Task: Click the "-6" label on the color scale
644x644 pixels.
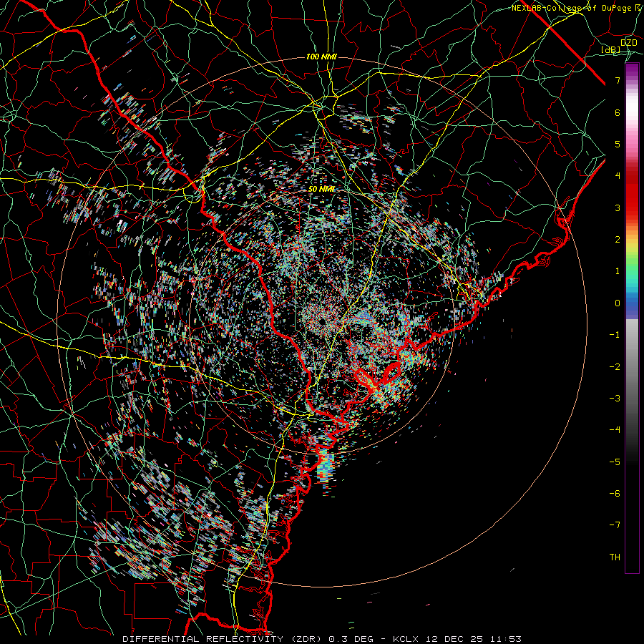Action: tap(615, 493)
